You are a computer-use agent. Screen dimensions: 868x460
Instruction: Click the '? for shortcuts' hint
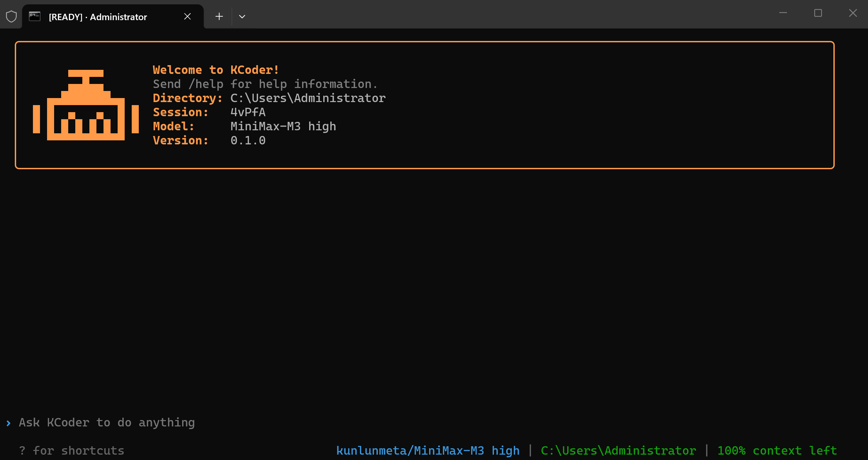(72, 451)
